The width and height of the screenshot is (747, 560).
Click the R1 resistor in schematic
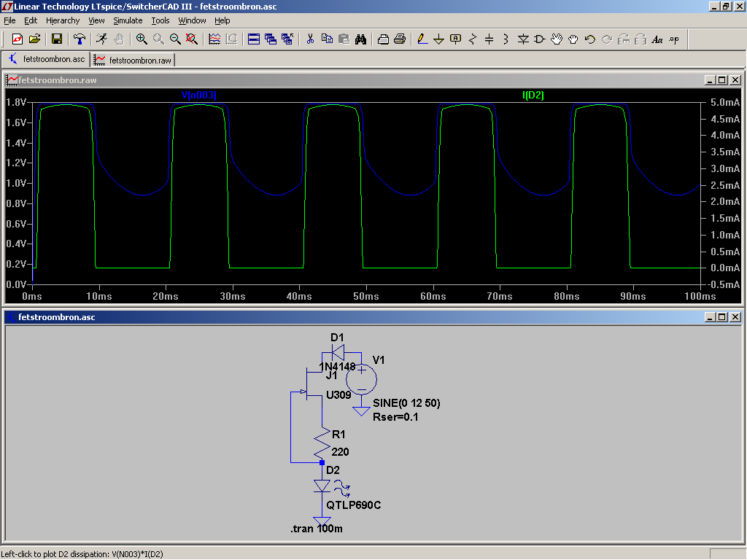tap(322, 443)
